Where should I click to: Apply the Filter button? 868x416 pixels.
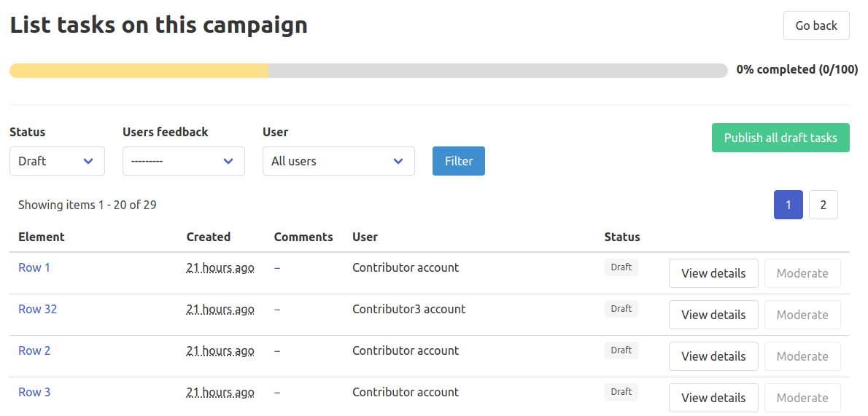point(458,161)
